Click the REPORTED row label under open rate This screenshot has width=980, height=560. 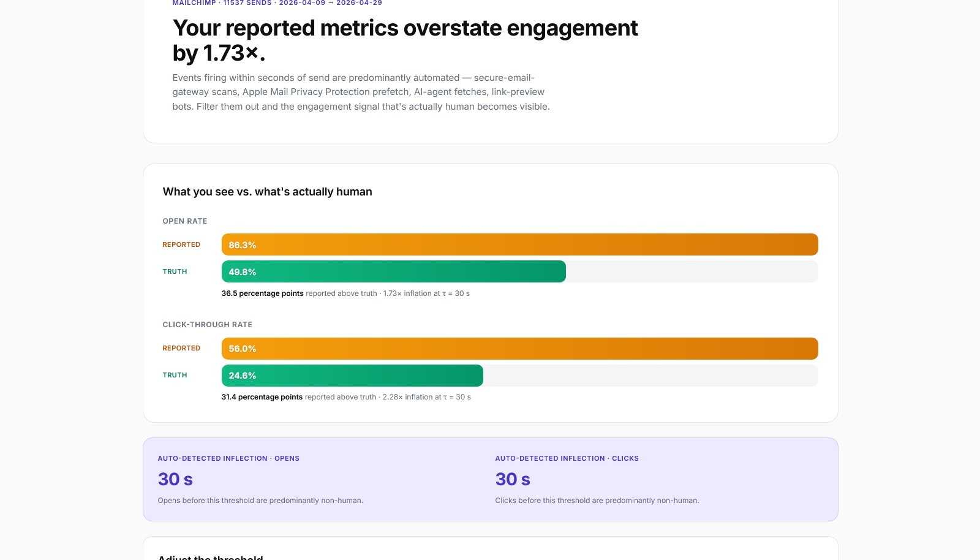[181, 244]
